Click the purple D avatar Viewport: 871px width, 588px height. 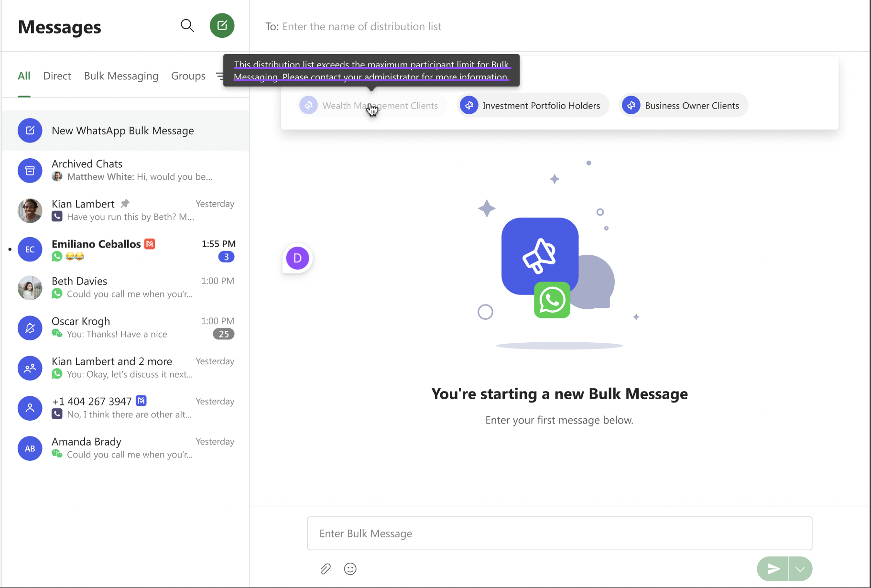[x=297, y=258]
